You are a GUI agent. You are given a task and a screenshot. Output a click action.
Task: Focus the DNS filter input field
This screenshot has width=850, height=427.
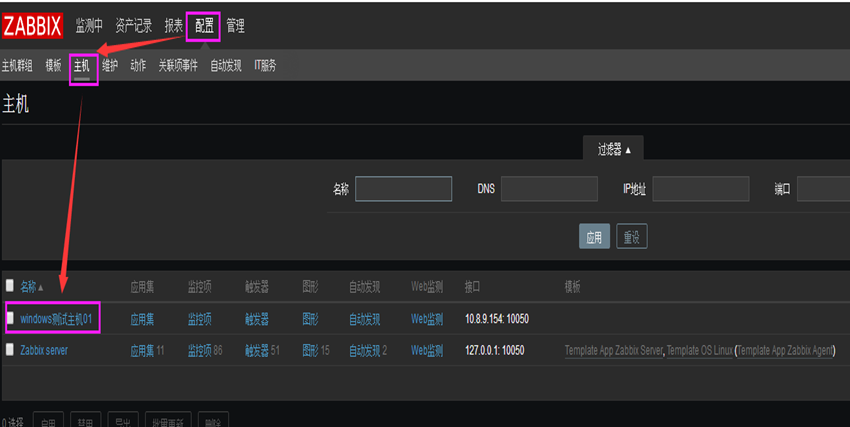tap(549, 189)
